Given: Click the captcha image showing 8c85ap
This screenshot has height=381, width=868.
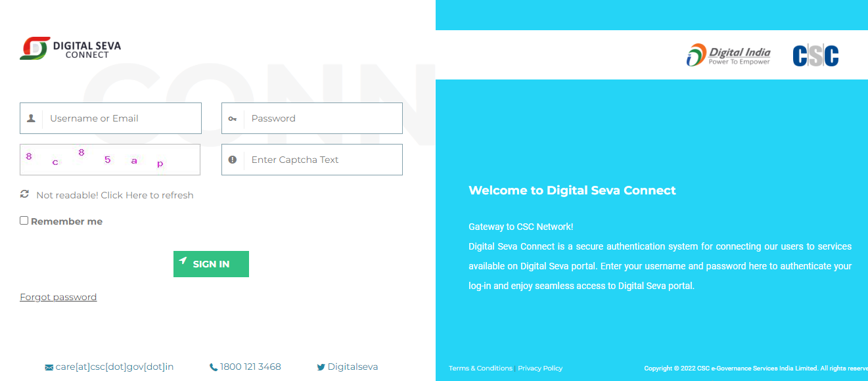Looking at the screenshot, I should coord(110,160).
